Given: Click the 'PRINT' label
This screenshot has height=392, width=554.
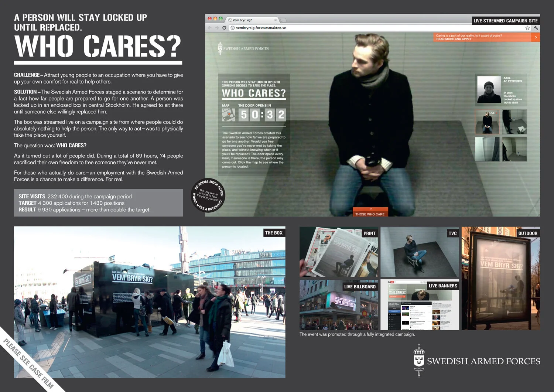Looking at the screenshot, I should (369, 233).
